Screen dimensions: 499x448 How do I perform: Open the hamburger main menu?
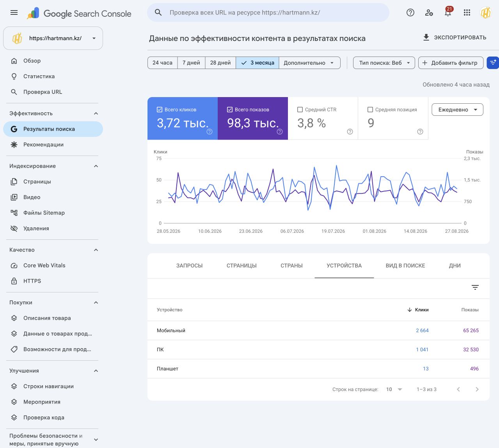coord(14,13)
